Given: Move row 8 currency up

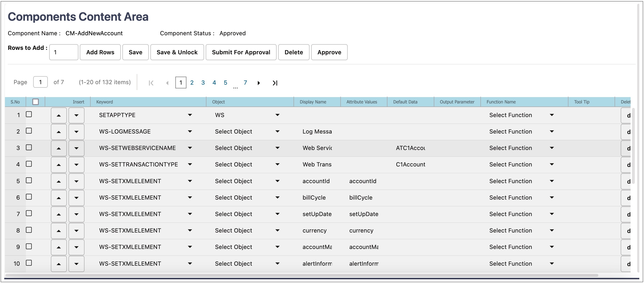Looking at the screenshot, I should pyautogui.click(x=59, y=231).
